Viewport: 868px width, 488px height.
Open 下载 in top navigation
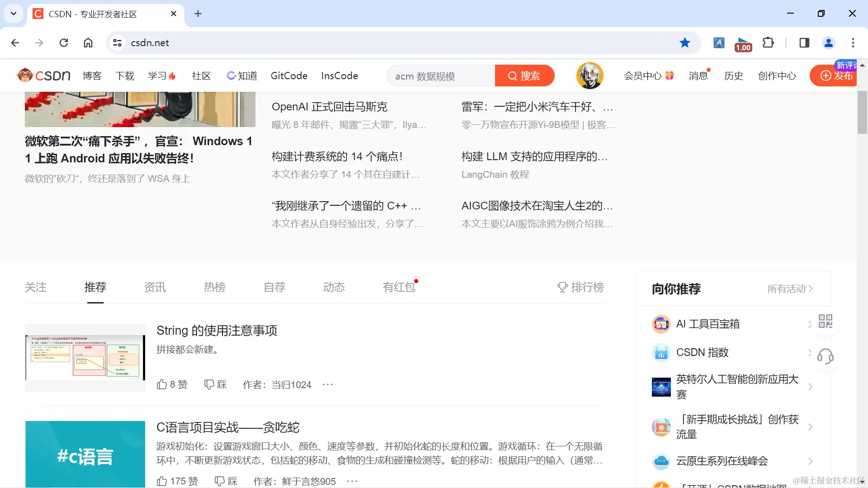(125, 76)
